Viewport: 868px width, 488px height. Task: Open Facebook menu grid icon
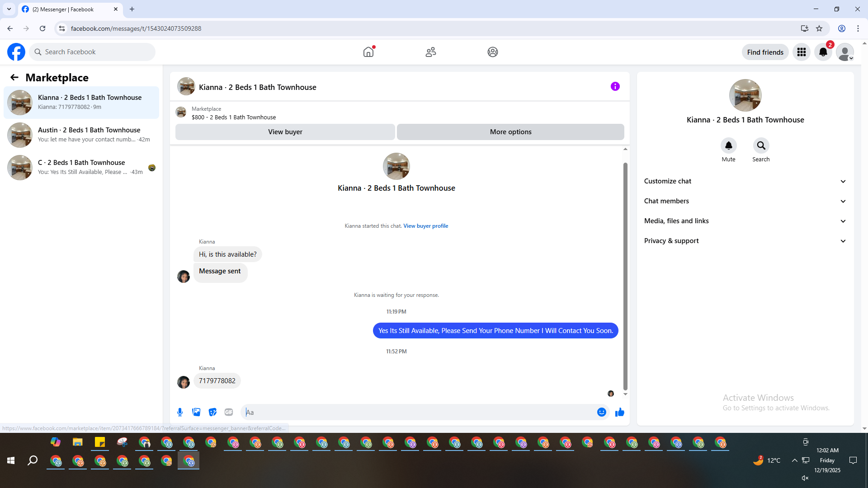pos(802,52)
